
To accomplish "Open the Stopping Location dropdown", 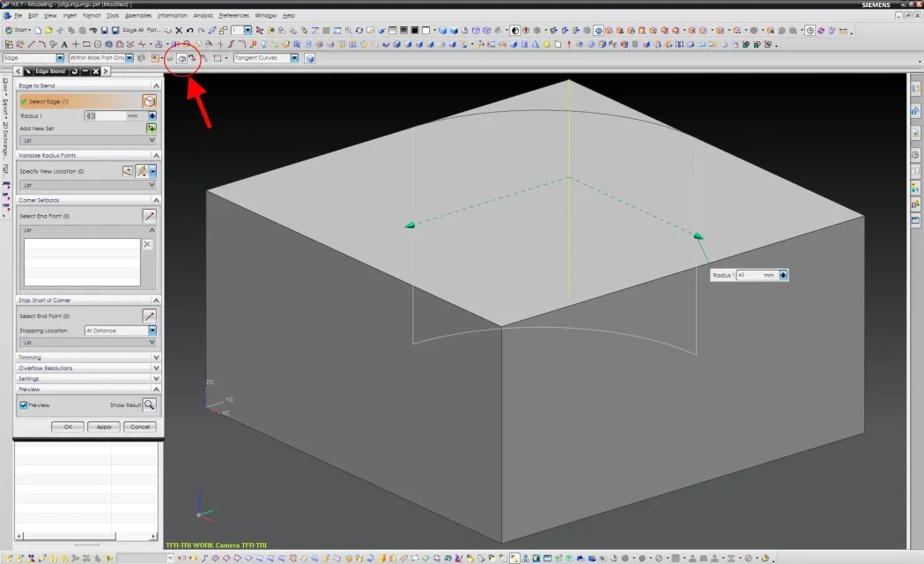I will [152, 331].
